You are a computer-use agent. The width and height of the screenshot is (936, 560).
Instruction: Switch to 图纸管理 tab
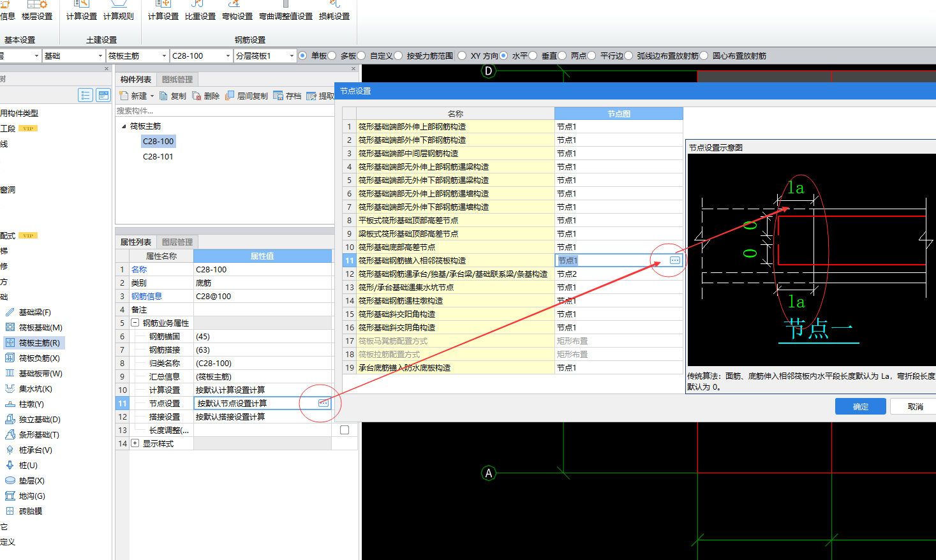(x=177, y=80)
